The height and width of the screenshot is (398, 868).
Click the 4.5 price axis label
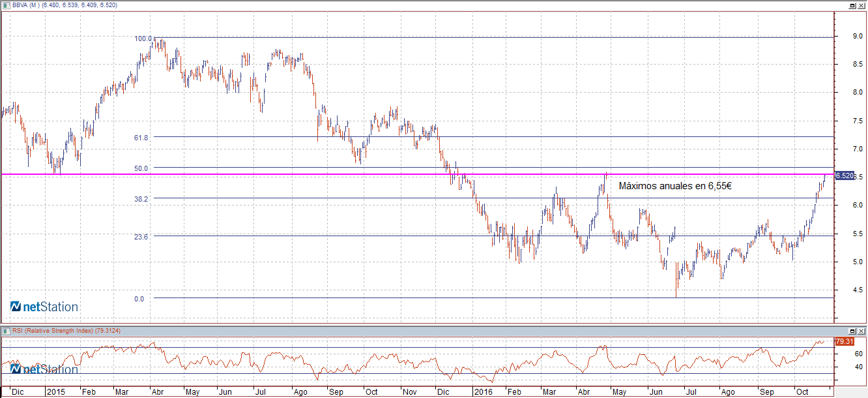tap(858, 290)
